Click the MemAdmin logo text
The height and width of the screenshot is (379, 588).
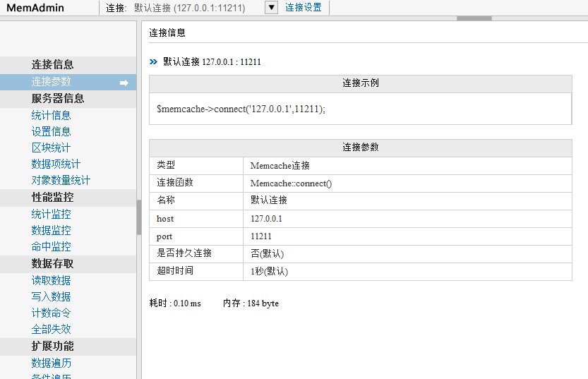[35, 8]
